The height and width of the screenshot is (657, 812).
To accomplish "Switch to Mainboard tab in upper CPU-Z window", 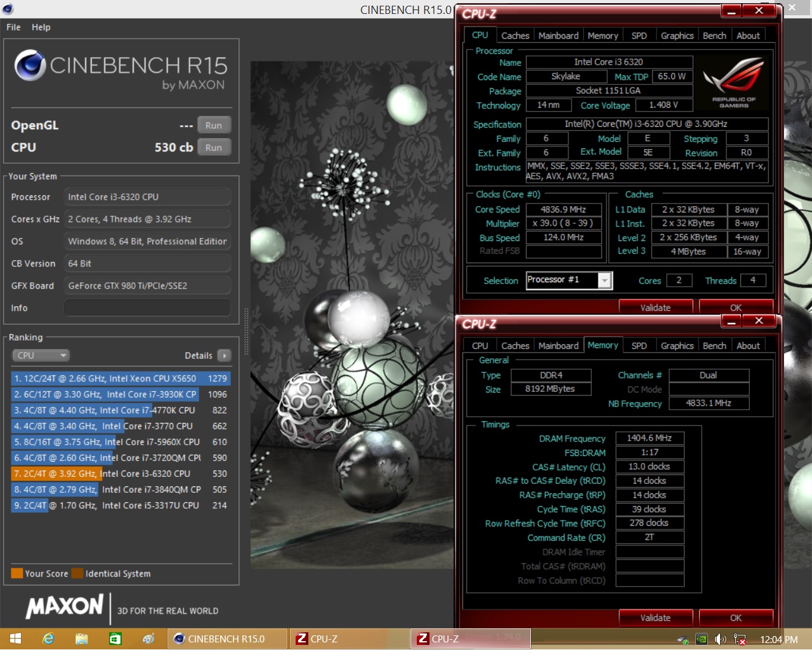I will coord(558,36).
